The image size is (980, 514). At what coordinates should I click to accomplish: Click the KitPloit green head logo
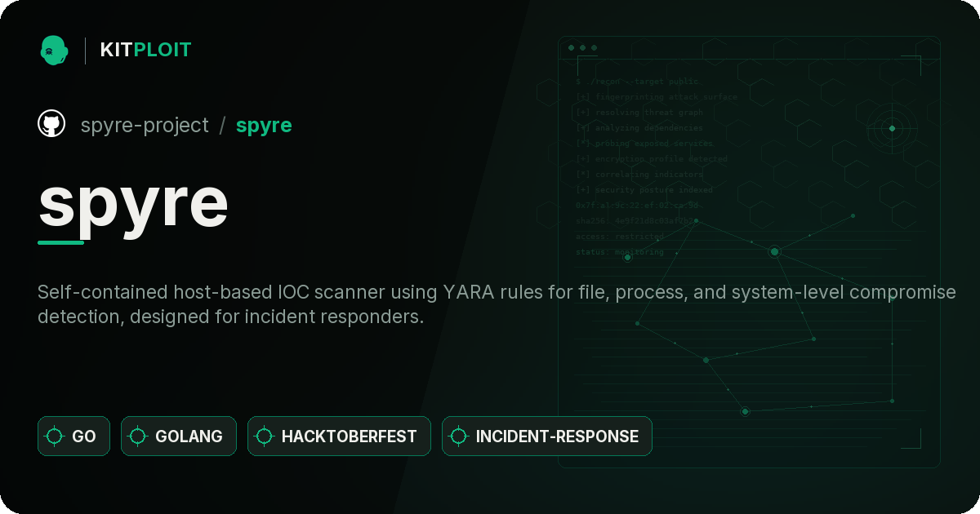[x=54, y=50]
